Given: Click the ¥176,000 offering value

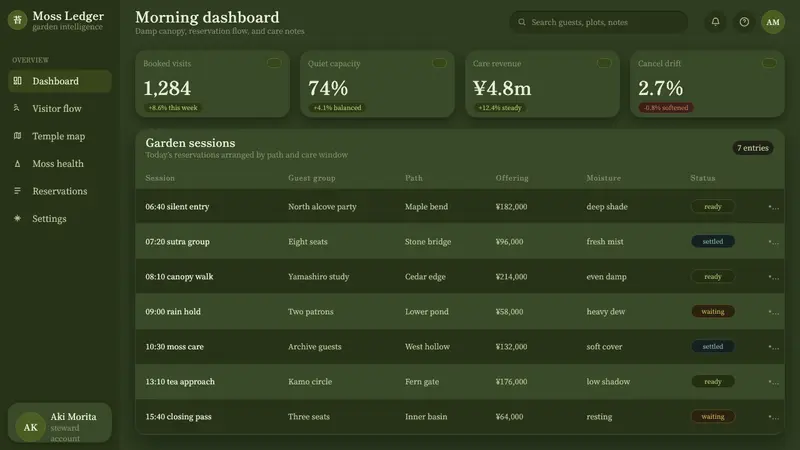Looking at the screenshot, I should tap(511, 382).
